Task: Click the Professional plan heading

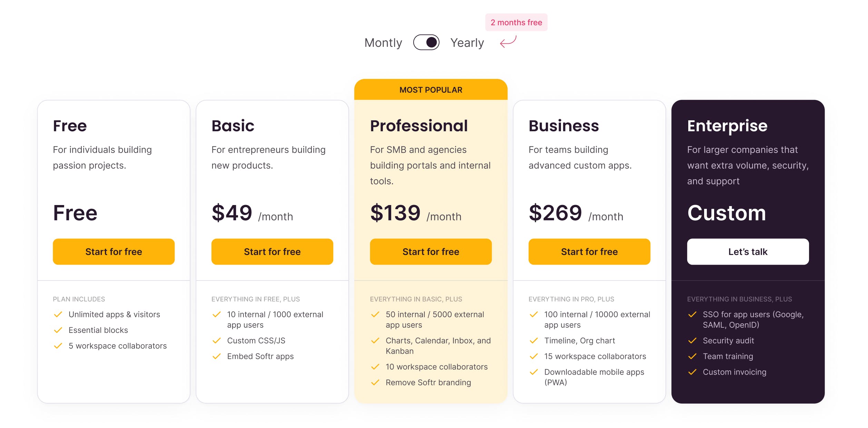Action: [x=419, y=126]
